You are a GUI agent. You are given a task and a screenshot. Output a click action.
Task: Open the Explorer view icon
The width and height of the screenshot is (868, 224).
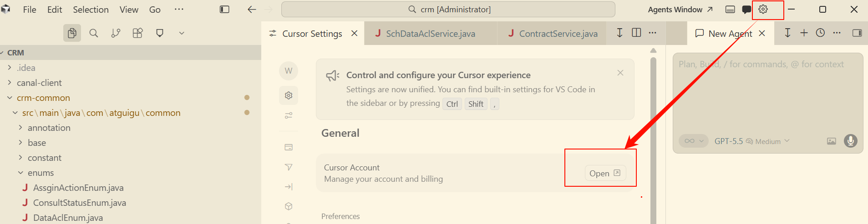click(72, 33)
